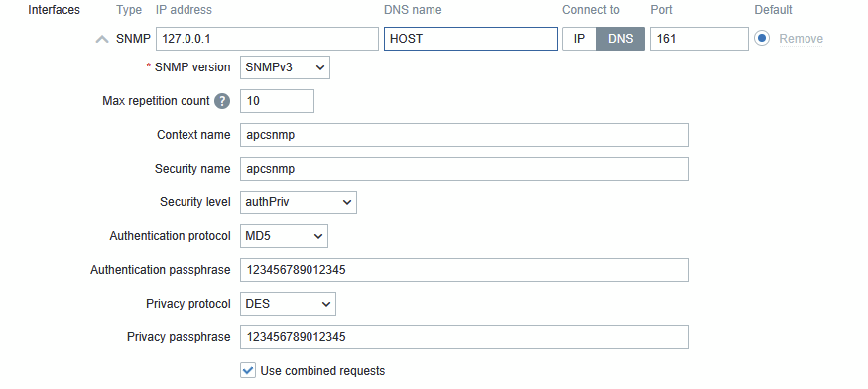The image size is (868, 389).
Task: Click the Type column header
Action: coord(129,10)
